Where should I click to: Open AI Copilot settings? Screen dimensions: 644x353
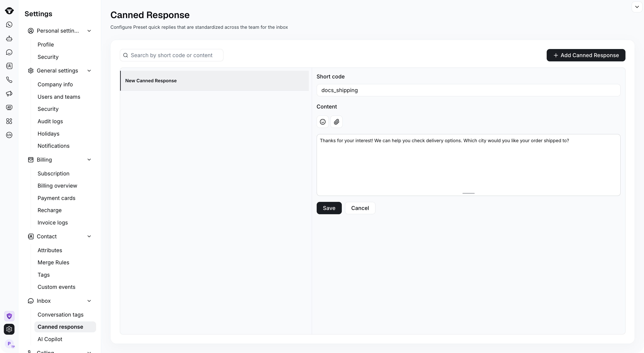click(50, 339)
